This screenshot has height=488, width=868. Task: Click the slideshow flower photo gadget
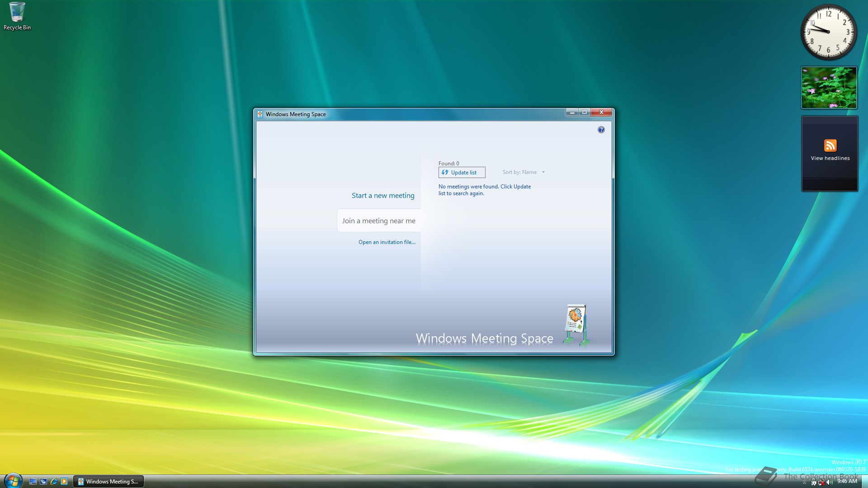829,88
